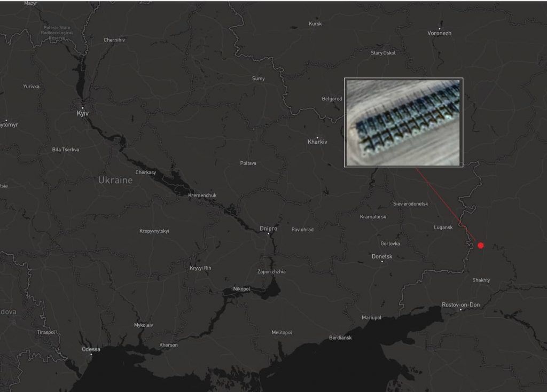Click the Rostov-on-Don city label

[460, 305]
